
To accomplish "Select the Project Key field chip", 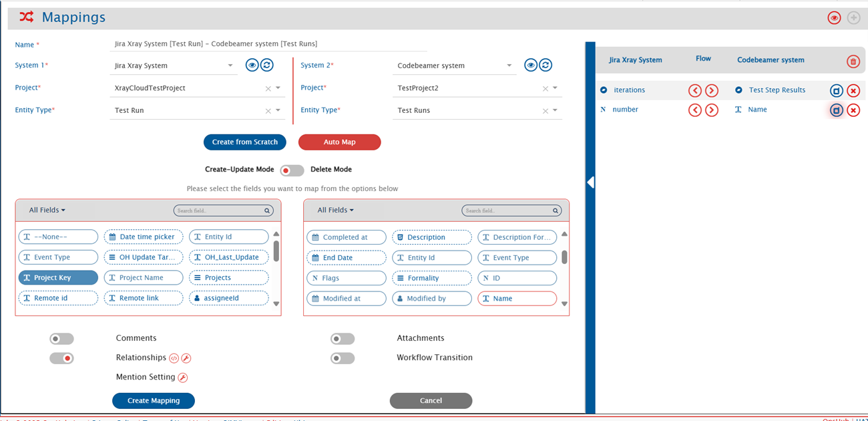I will coord(58,278).
